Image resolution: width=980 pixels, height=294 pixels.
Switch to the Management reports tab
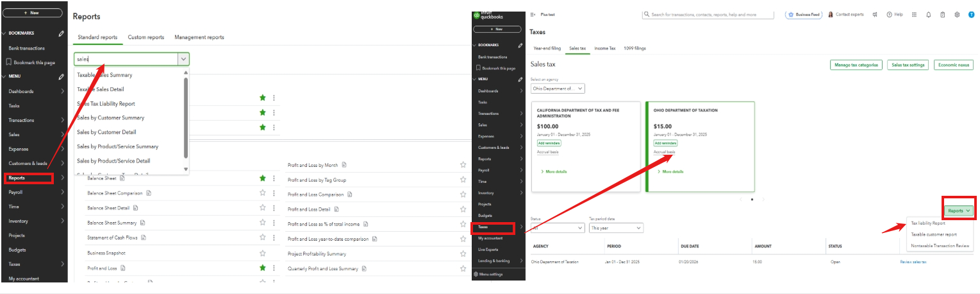pyautogui.click(x=199, y=37)
